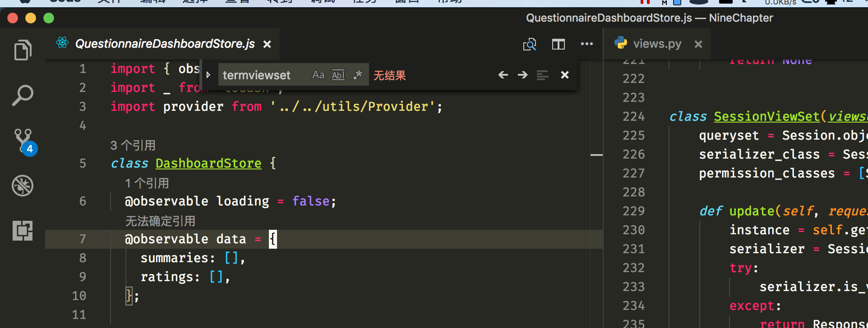Viewport: 868px width, 328px height.
Task: Click find in selection icon
Action: pos(542,75)
